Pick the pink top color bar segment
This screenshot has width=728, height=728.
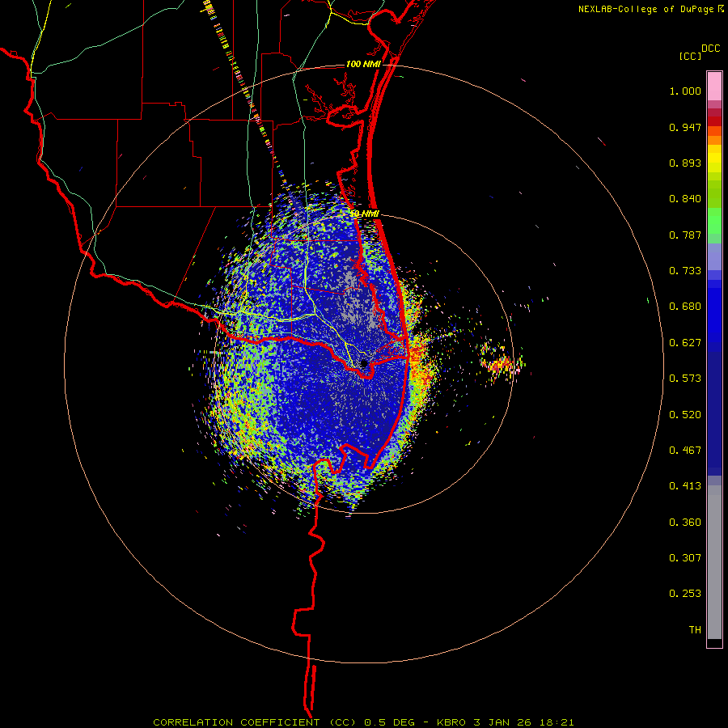tap(714, 87)
